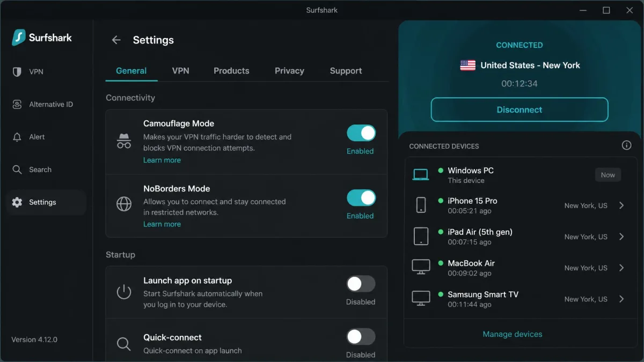Image resolution: width=644 pixels, height=362 pixels.
Task: Expand iPad Air (5th gen) chevron
Action: pyautogui.click(x=621, y=237)
